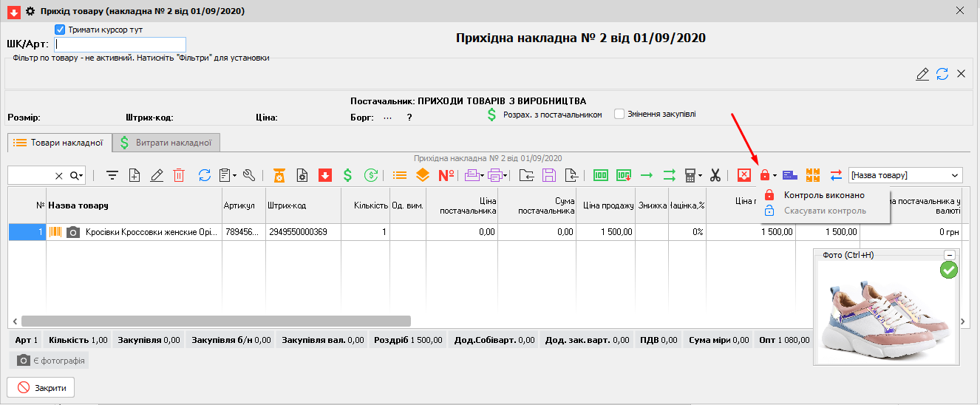
Task: Click the document export arrow icon
Action: pyautogui.click(x=571, y=175)
